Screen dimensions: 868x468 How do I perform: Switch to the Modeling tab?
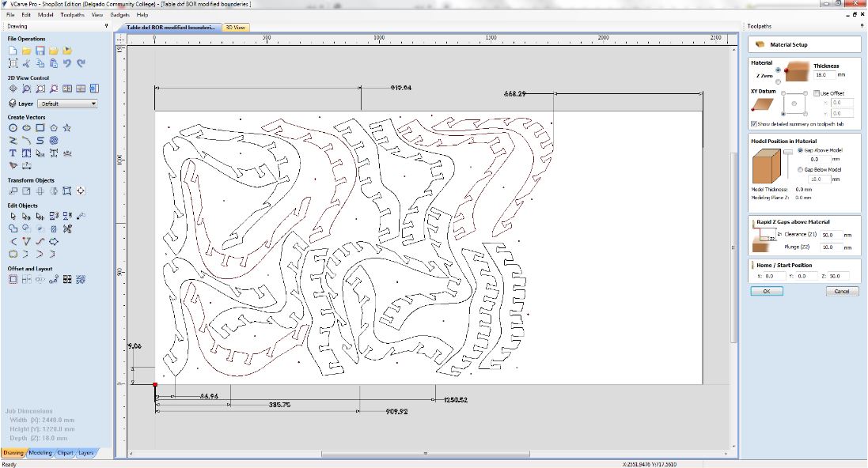point(40,452)
